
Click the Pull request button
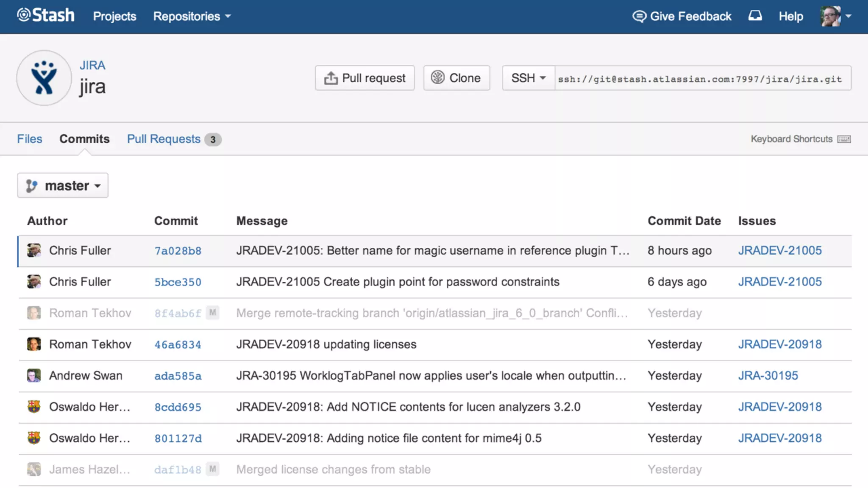click(x=364, y=78)
